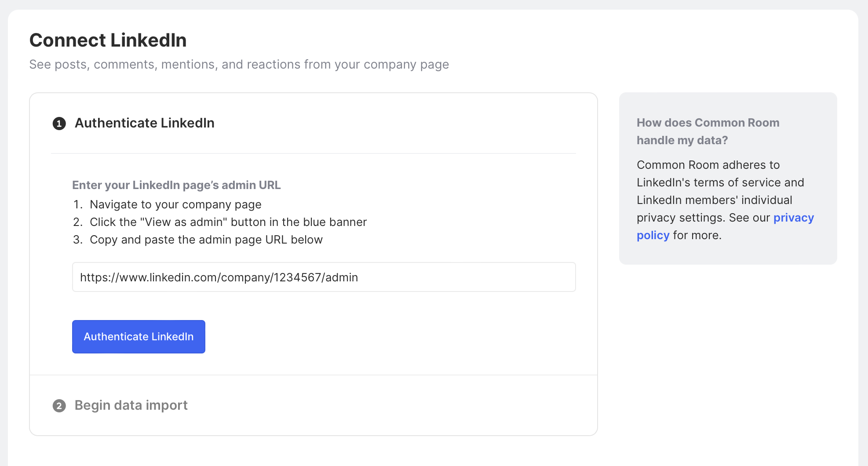Focus the LinkedIn admin URL input field

pos(324,277)
